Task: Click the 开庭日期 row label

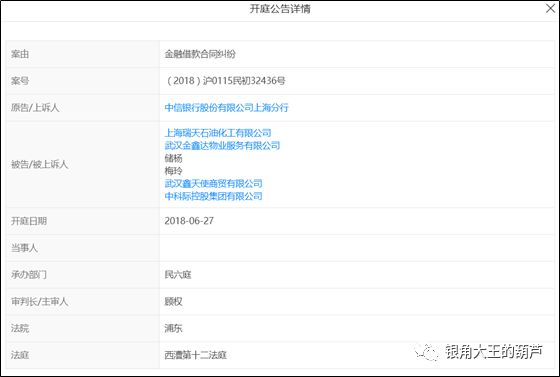Action: click(29, 221)
